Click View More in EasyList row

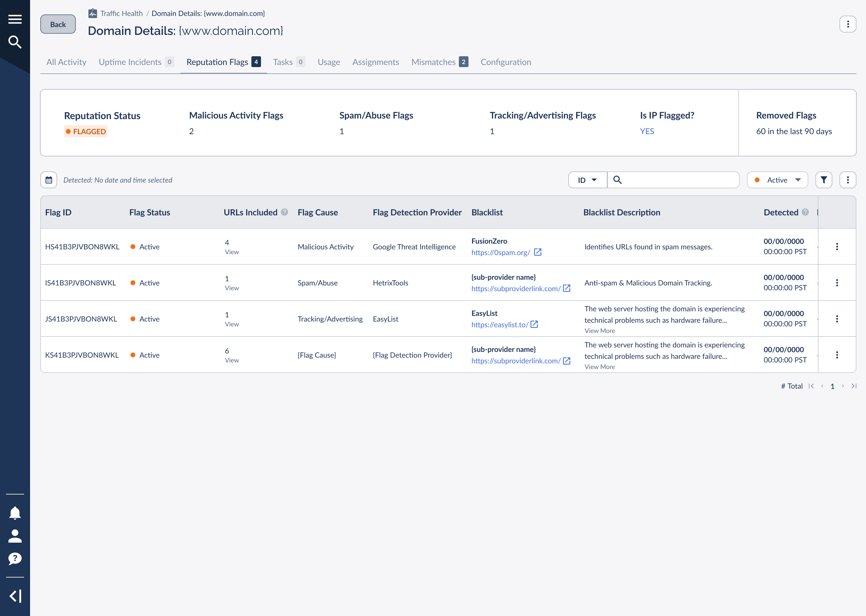pos(600,330)
